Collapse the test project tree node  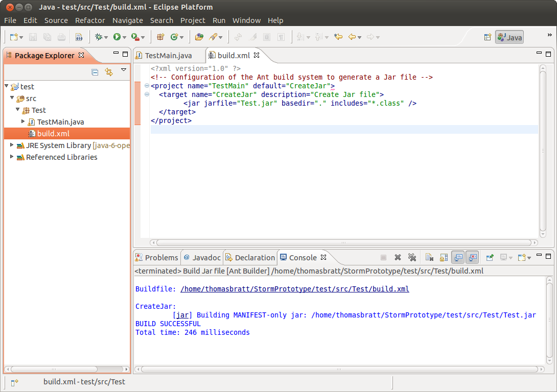[7, 86]
